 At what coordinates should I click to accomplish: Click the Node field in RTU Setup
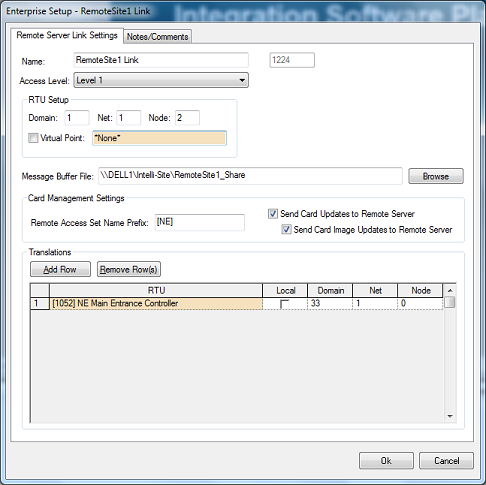pyautogui.click(x=187, y=118)
